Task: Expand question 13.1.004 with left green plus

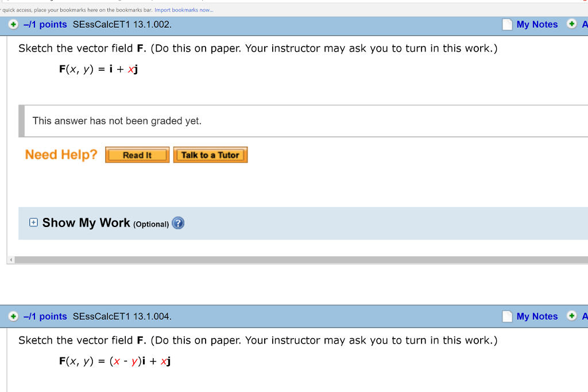Action: coord(13,317)
